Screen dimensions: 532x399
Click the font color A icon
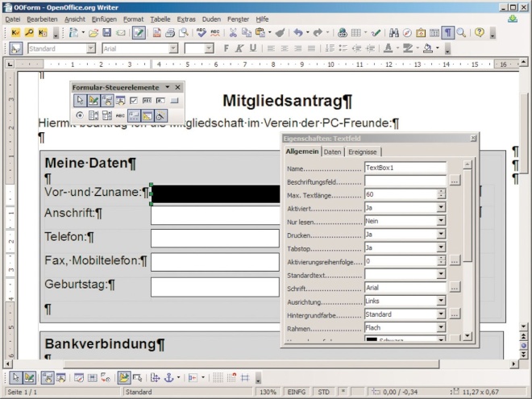pyautogui.click(x=389, y=48)
